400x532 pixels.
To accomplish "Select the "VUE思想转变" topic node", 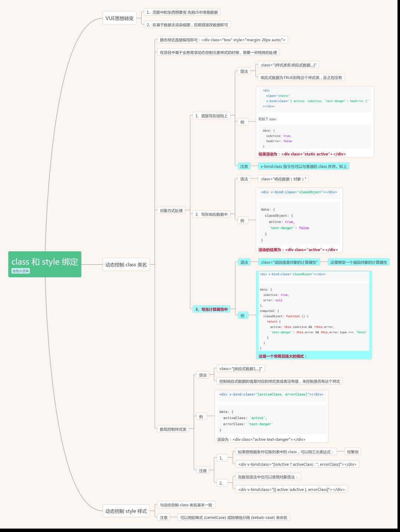I will (x=119, y=18).
